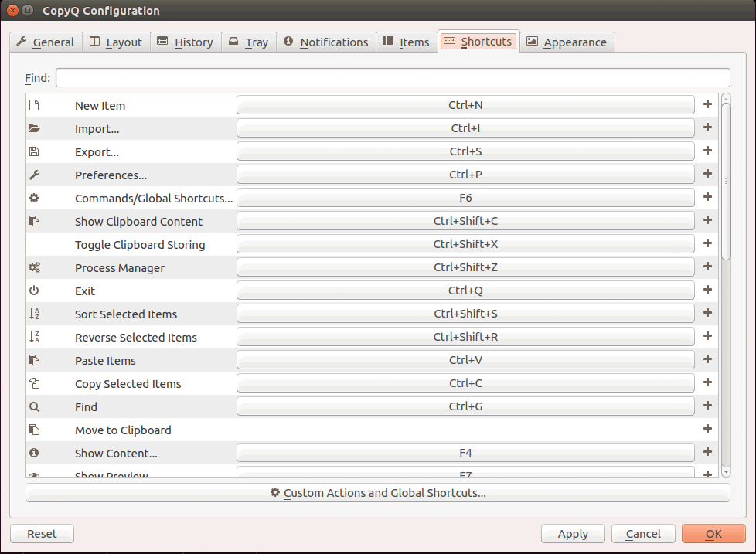This screenshot has height=554, width=756.
Task: Click the Find magnifier icon in list
Action: pyautogui.click(x=34, y=406)
